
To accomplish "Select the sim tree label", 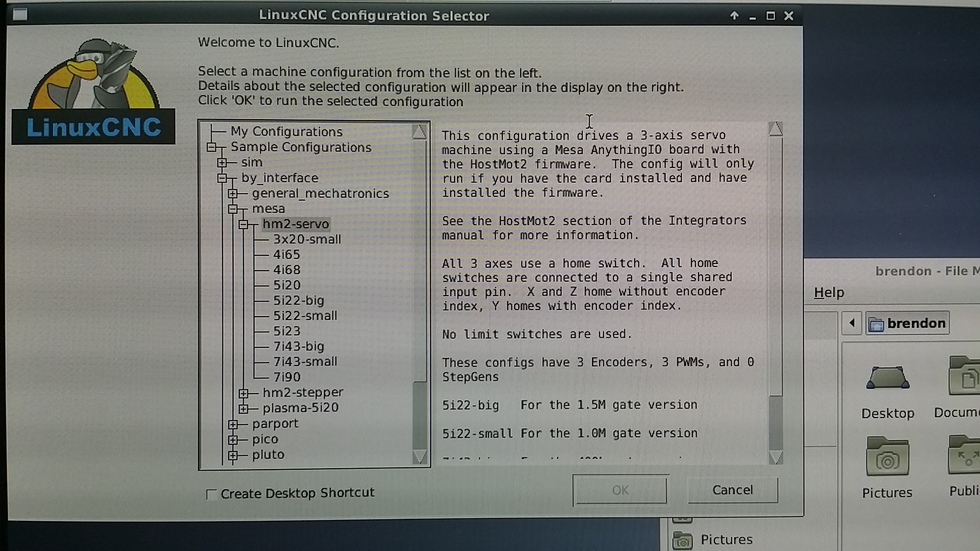I will click(252, 163).
